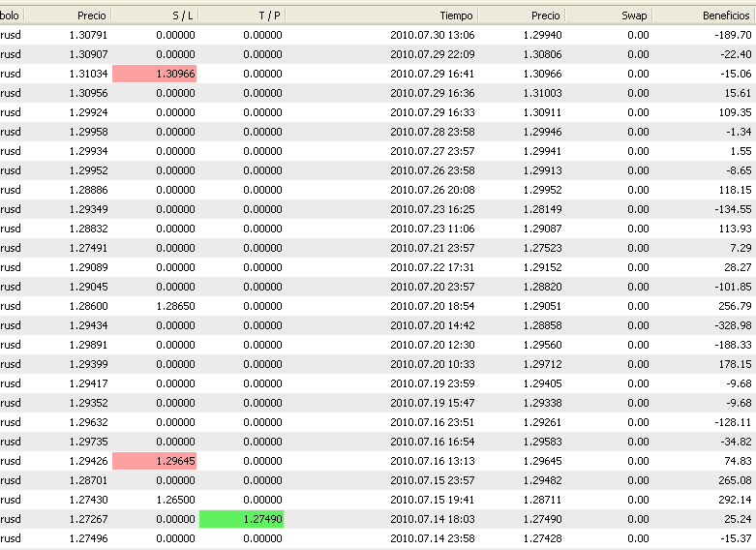Click the time 2010.07.15 19:41

[x=433, y=500]
